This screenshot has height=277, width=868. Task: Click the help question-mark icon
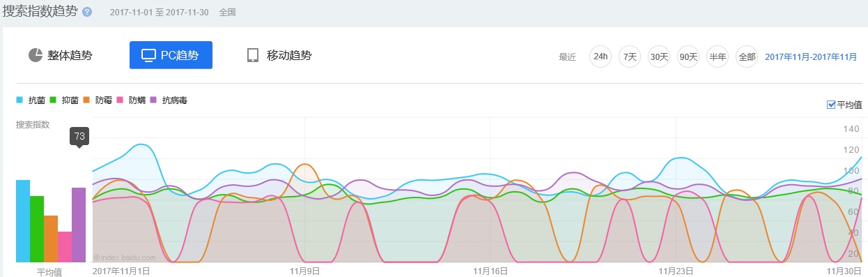(87, 13)
